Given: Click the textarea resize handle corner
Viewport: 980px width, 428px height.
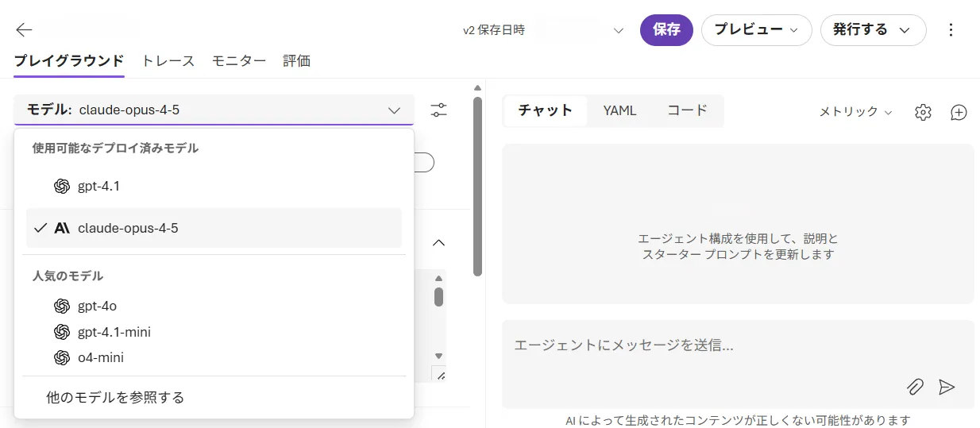Looking at the screenshot, I should (x=439, y=375).
